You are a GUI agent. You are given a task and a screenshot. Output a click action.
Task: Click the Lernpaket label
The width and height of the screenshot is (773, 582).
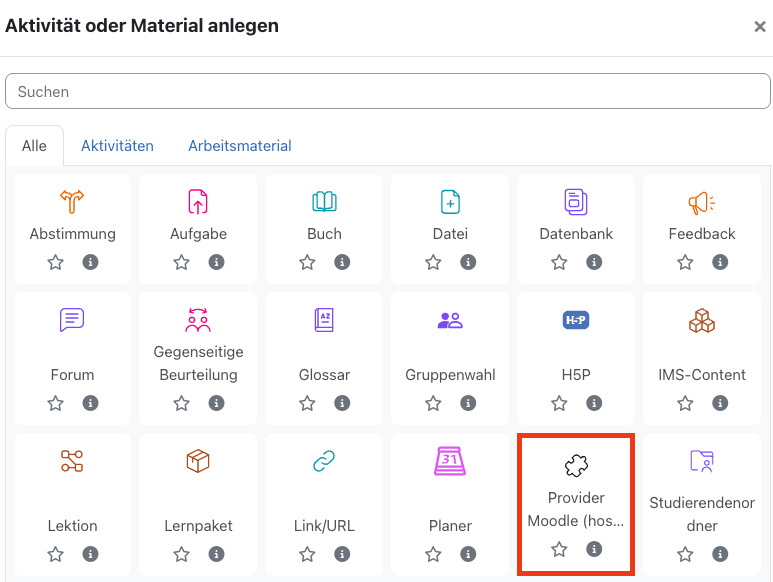[x=198, y=526]
